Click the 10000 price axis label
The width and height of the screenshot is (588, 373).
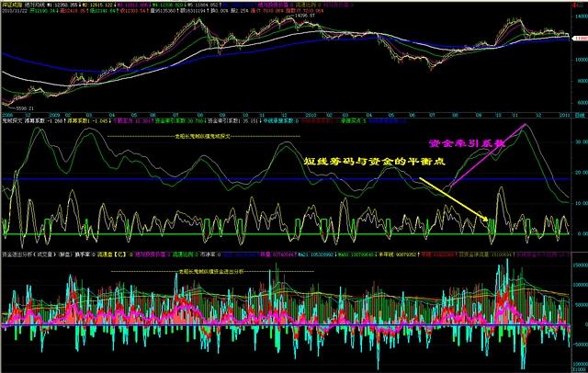(x=581, y=60)
